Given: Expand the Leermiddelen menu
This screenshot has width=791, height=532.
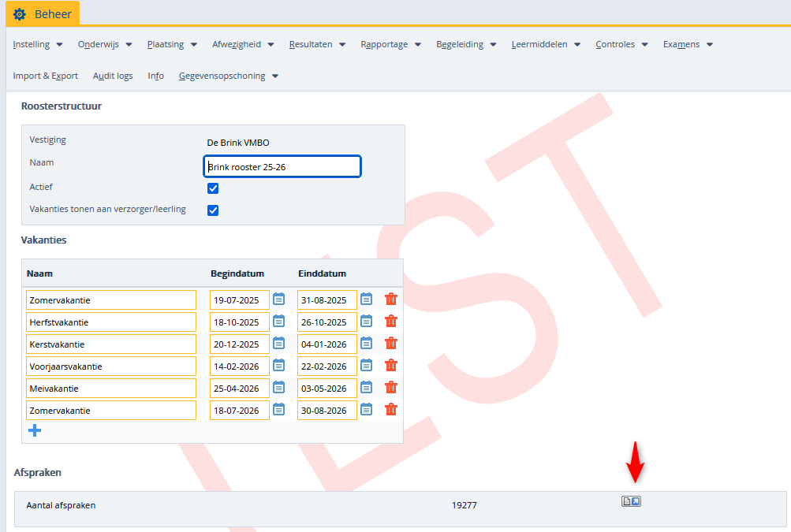Looking at the screenshot, I should point(547,44).
